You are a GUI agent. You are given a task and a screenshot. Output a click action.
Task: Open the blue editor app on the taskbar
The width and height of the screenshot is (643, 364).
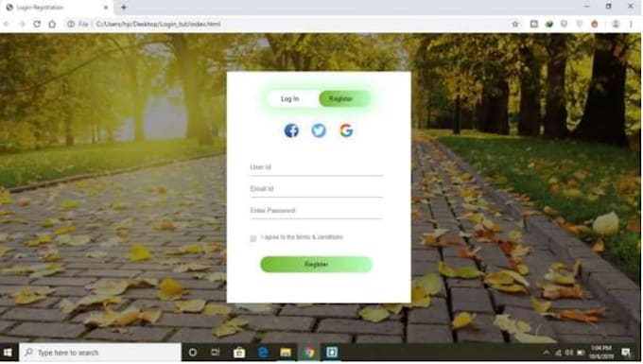tap(332, 353)
